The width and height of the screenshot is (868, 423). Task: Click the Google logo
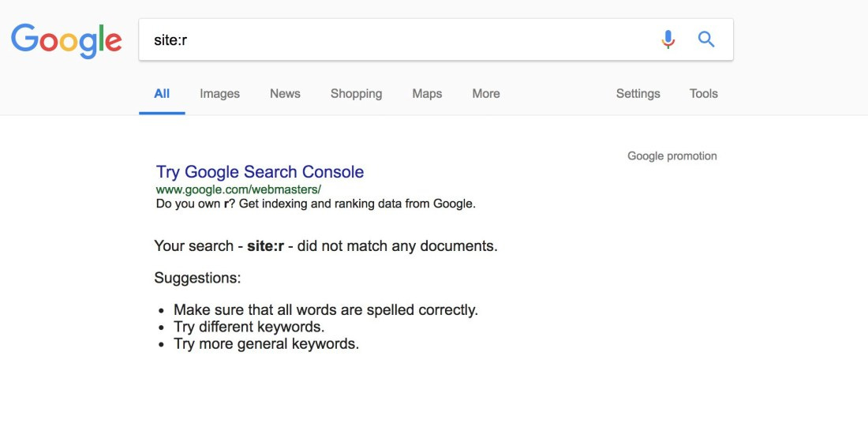(x=66, y=40)
